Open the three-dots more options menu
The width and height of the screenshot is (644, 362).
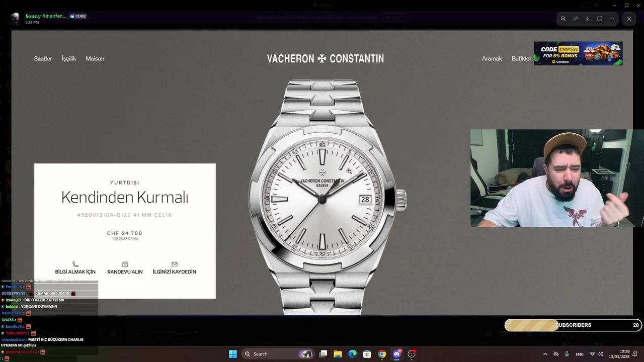[x=612, y=19]
